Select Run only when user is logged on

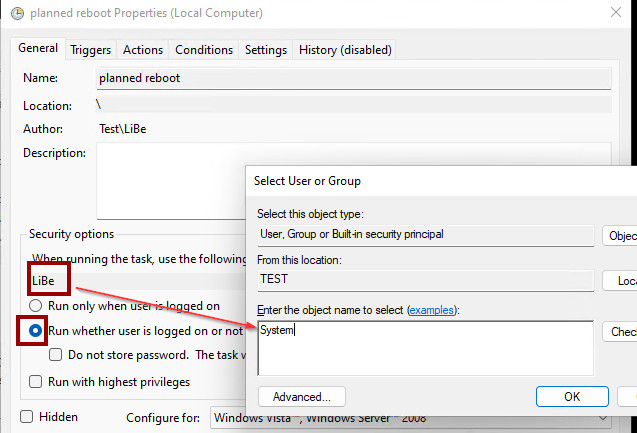pyautogui.click(x=37, y=306)
